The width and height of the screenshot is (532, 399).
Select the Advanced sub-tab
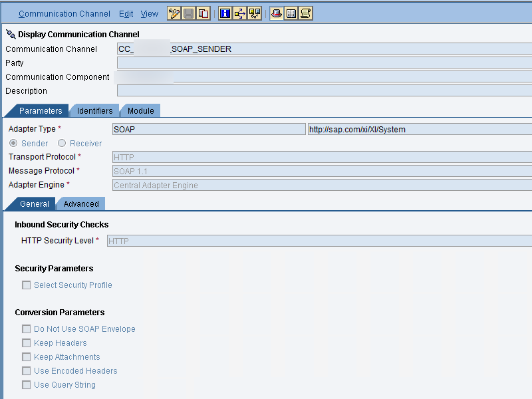(x=81, y=204)
